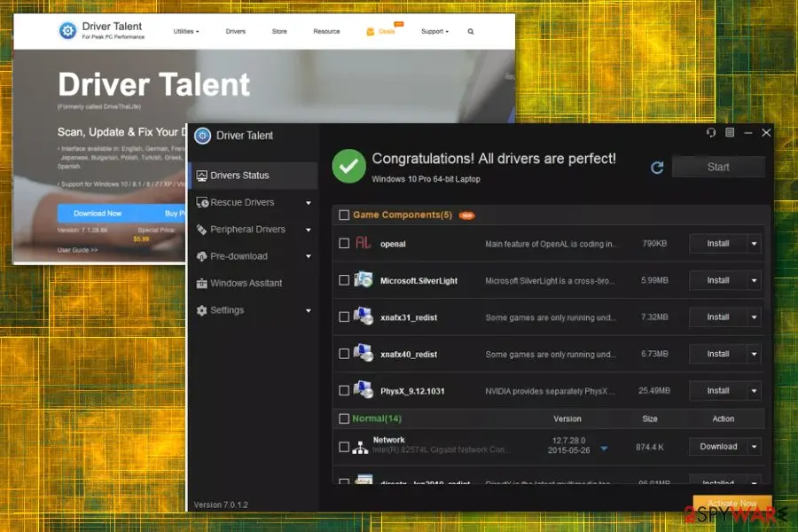The height and width of the screenshot is (532, 798).
Task: Download the Network driver
Action: 718,447
